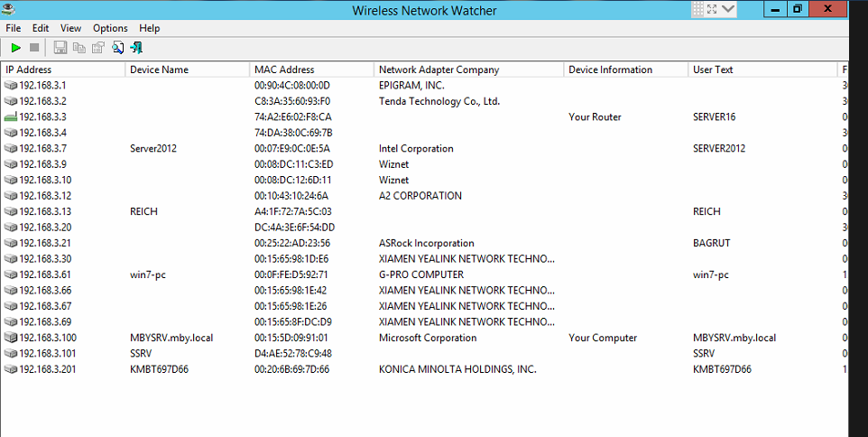The width and height of the screenshot is (868, 437).
Task: Click the Network Adapter Company column header
Action: [467, 70]
